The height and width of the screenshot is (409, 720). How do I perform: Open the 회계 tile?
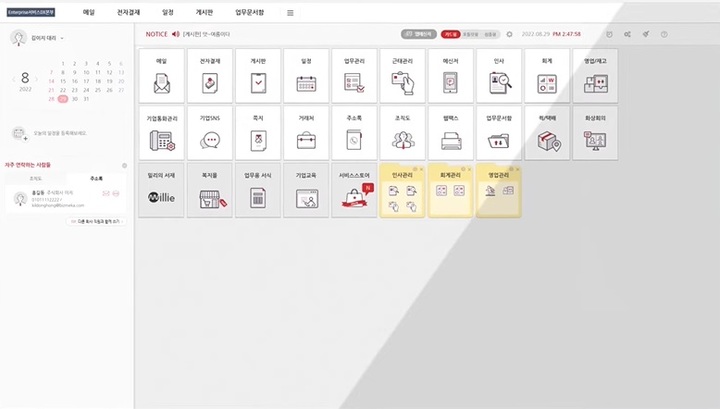(547, 76)
